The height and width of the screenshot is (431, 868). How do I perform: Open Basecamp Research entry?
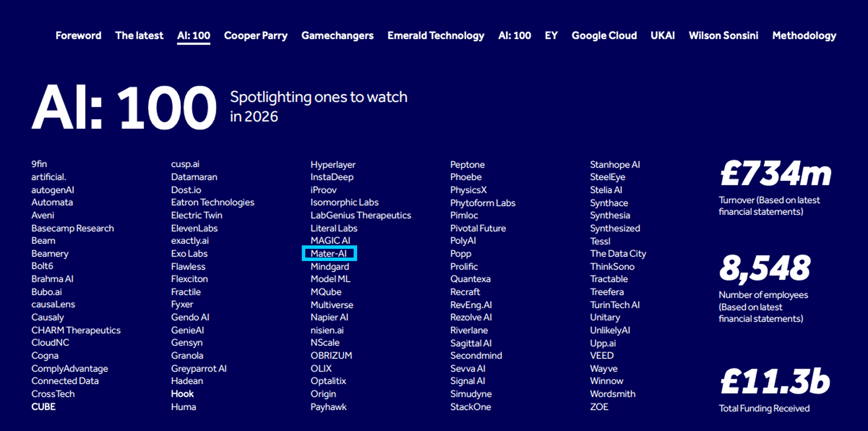pyautogui.click(x=73, y=228)
